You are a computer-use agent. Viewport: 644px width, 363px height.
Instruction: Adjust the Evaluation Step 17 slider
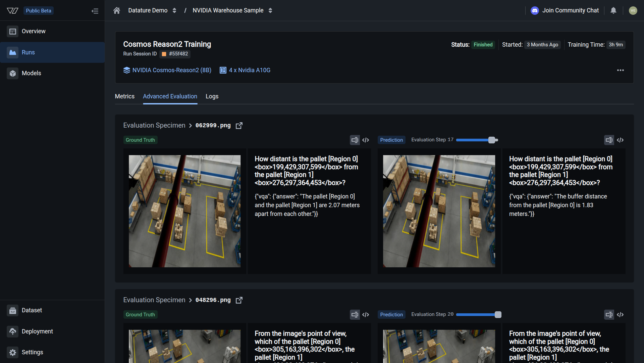(x=492, y=140)
